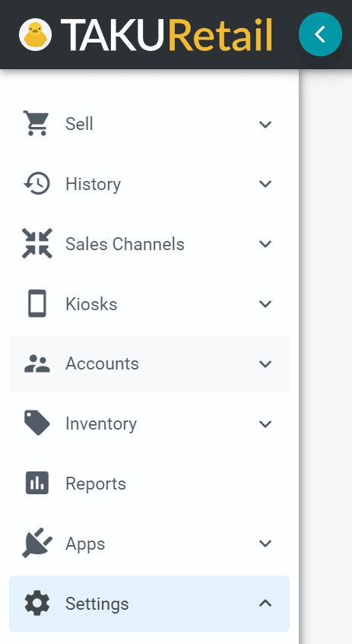Click the Kiosks tablet icon
This screenshot has width=352, height=644.
pos(37,303)
